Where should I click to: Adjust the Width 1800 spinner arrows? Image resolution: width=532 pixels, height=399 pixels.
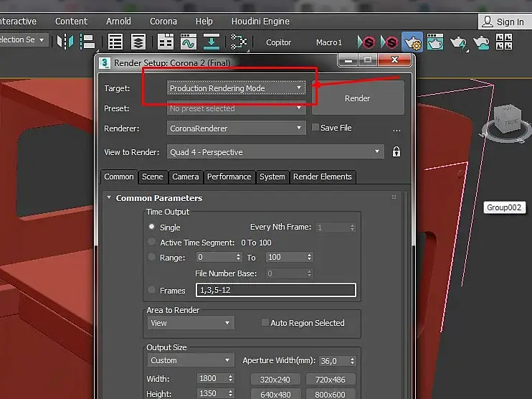(x=231, y=378)
